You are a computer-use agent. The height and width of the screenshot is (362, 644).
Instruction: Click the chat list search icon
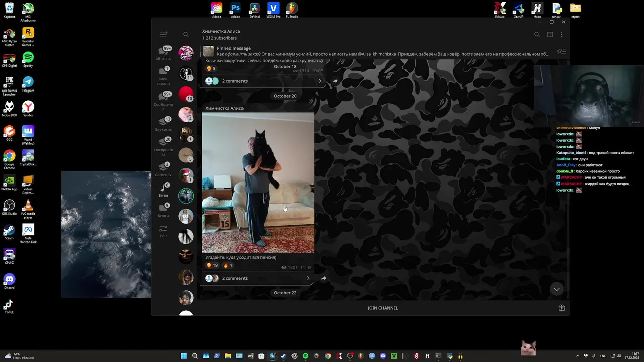coord(186,35)
